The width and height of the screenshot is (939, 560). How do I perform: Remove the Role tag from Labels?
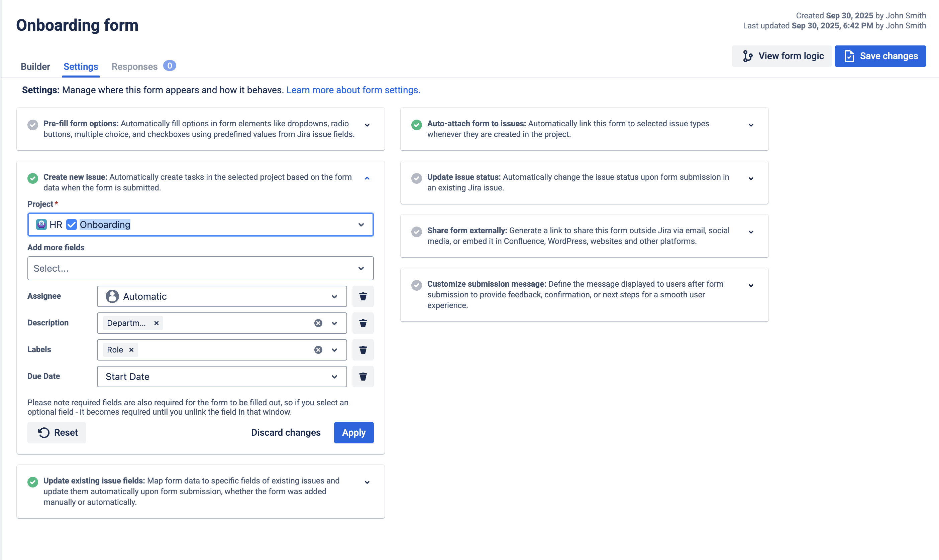[131, 350]
